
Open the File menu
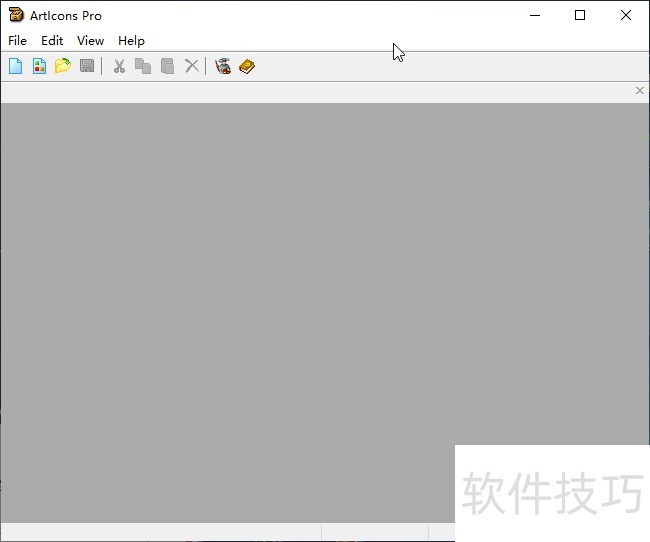pos(17,41)
